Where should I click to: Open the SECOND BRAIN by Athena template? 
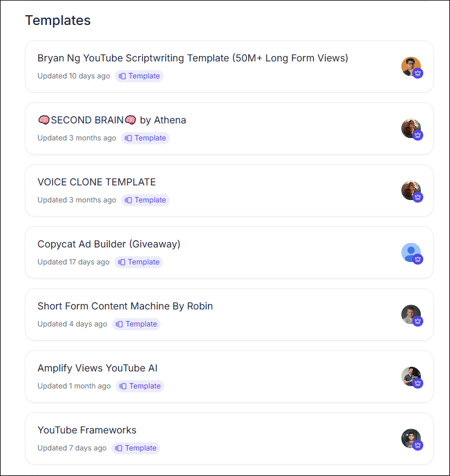click(x=112, y=120)
